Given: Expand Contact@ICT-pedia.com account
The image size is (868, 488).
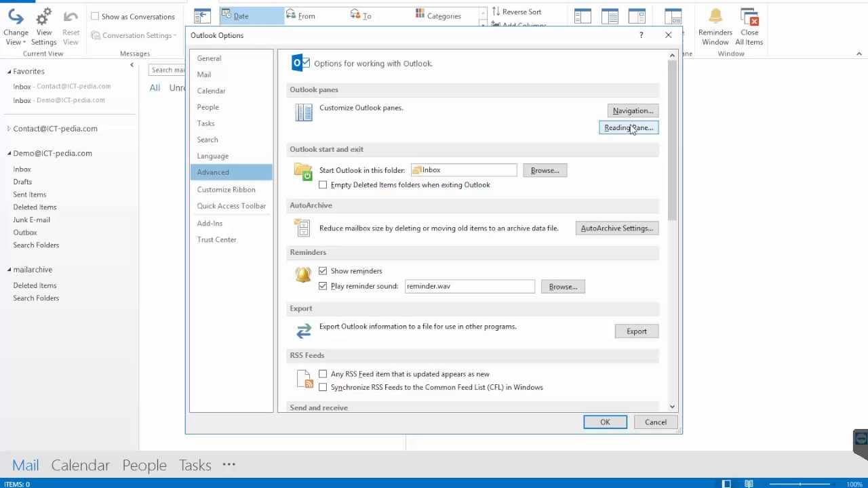Looking at the screenshot, I should point(9,129).
